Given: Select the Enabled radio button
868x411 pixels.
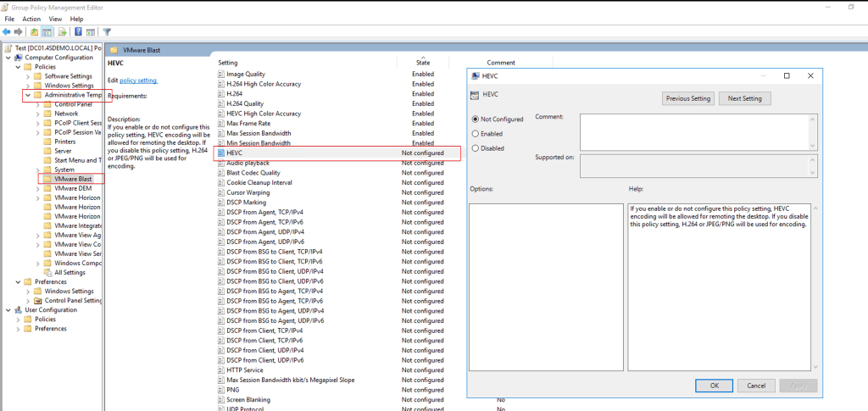Looking at the screenshot, I should pyautogui.click(x=476, y=134).
